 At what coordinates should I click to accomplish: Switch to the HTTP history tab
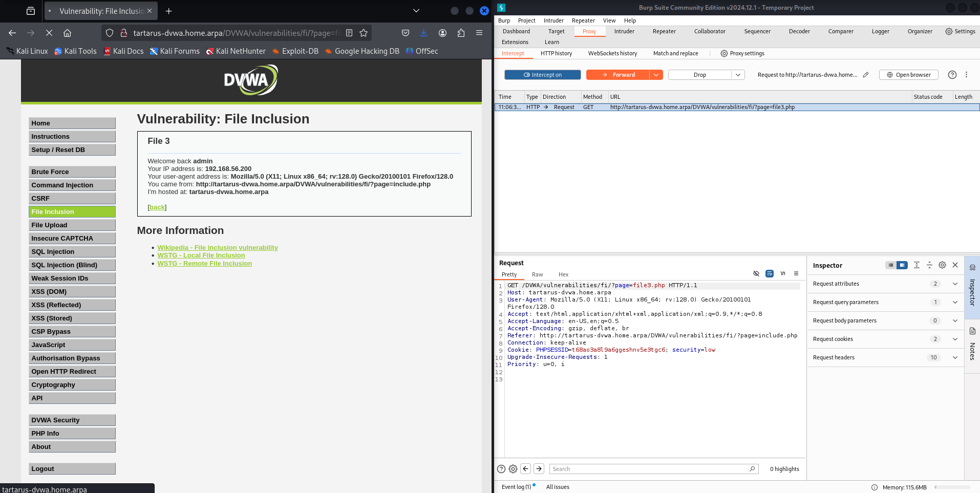point(556,53)
